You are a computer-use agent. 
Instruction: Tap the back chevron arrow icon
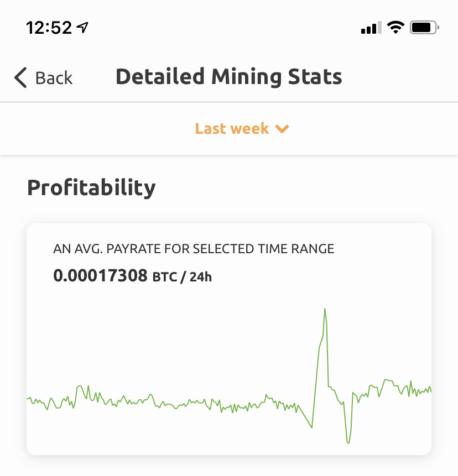click(20, 78)
